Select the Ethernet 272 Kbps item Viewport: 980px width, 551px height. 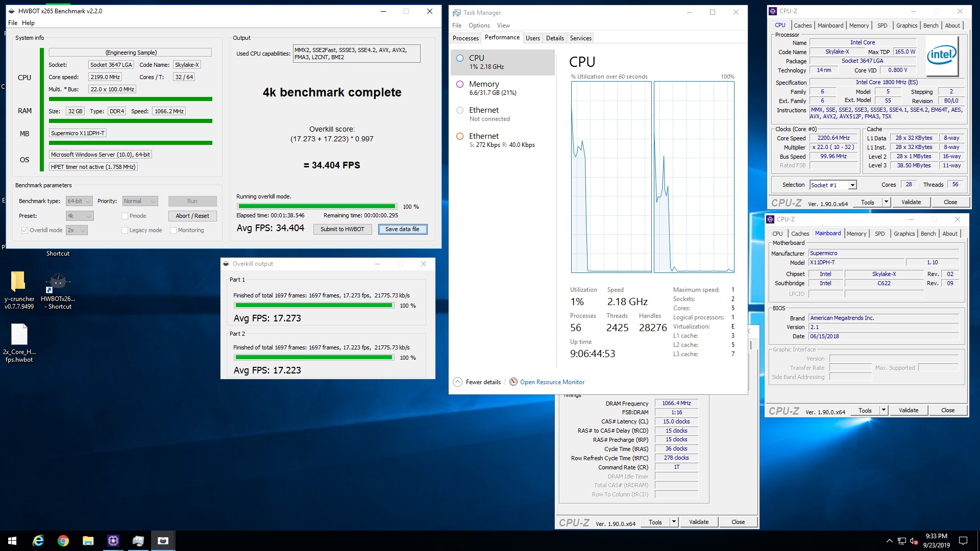[503, 140]
